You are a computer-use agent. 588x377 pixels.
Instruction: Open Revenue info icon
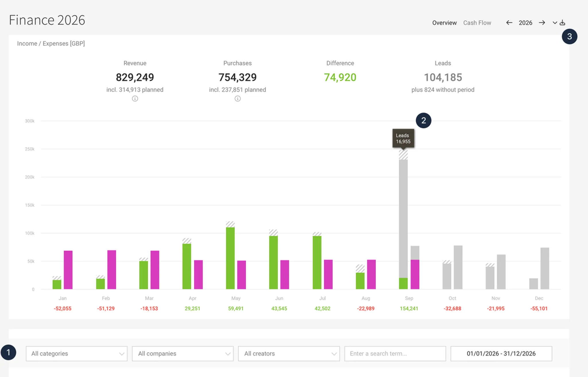click(x=135, y=99)
